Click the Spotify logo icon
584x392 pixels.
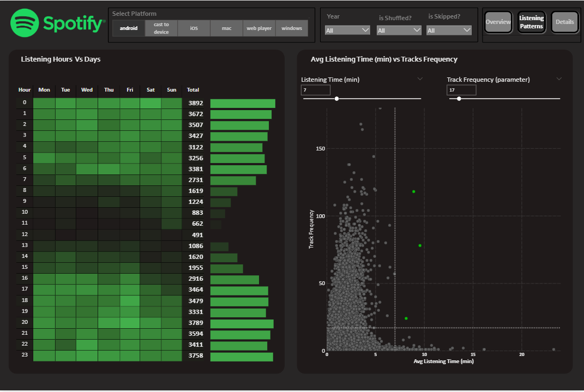[x=24, y=23]
